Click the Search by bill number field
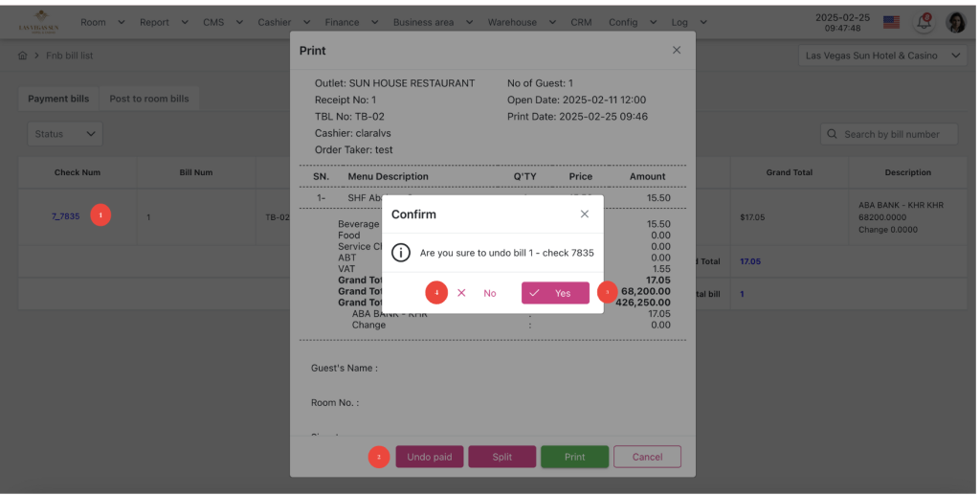Image resolution: width=980 pixels, height=495 pixels. point(895,134)
